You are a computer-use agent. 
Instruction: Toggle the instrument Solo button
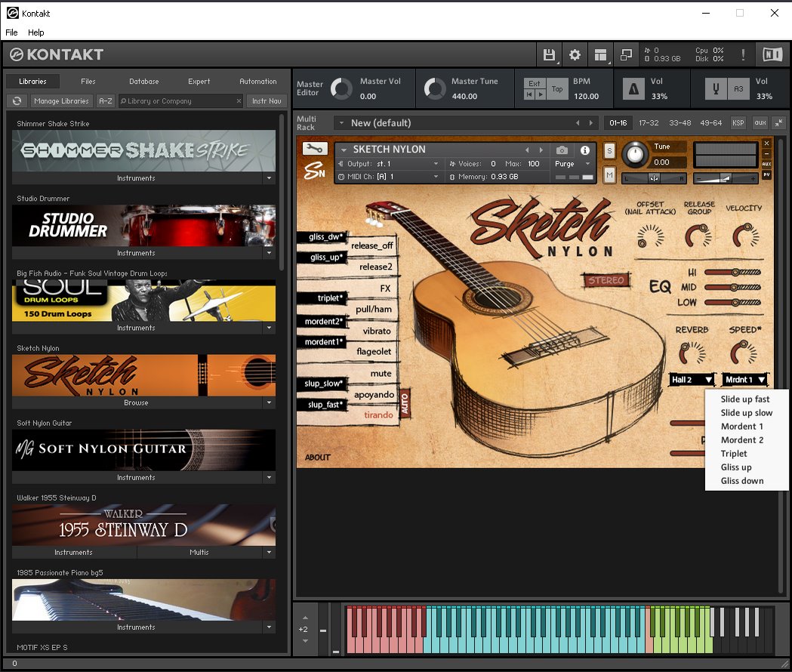point(609,152)
